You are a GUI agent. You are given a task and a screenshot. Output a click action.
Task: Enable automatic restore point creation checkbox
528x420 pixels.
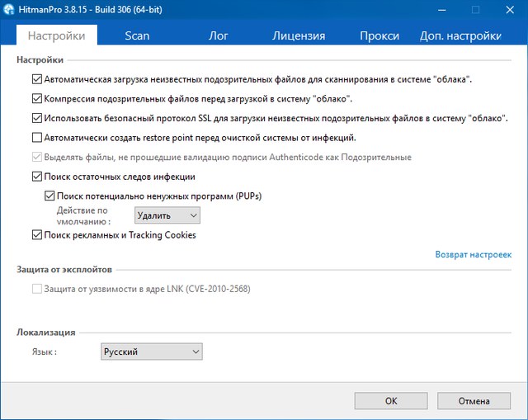(x=36, y=138)
